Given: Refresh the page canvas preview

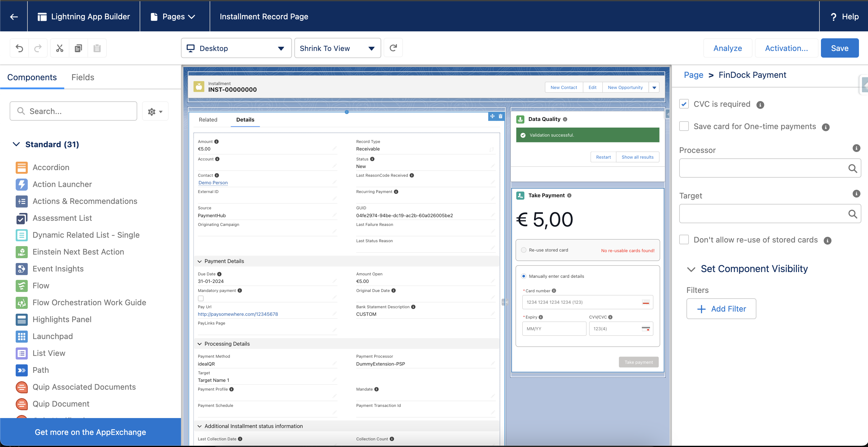Looking at the screenshot, I should (393, 48).
